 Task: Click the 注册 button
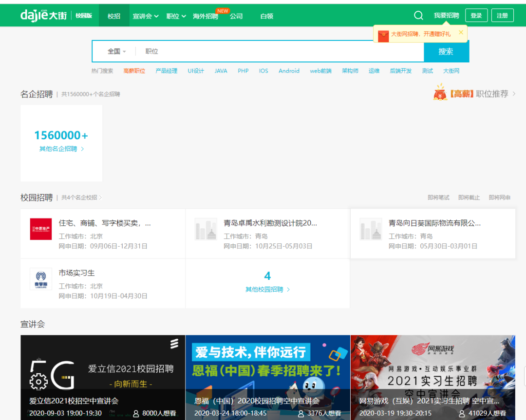click(503, 16)
